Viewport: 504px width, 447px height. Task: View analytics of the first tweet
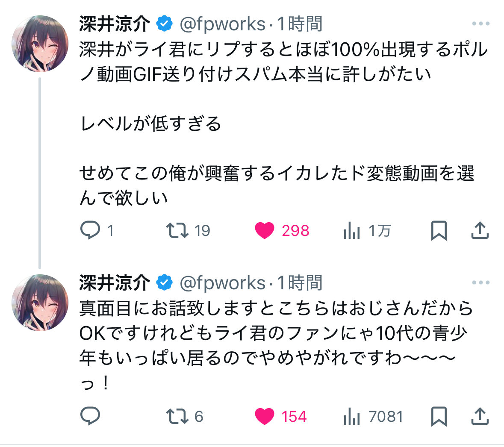click(352, 231)
